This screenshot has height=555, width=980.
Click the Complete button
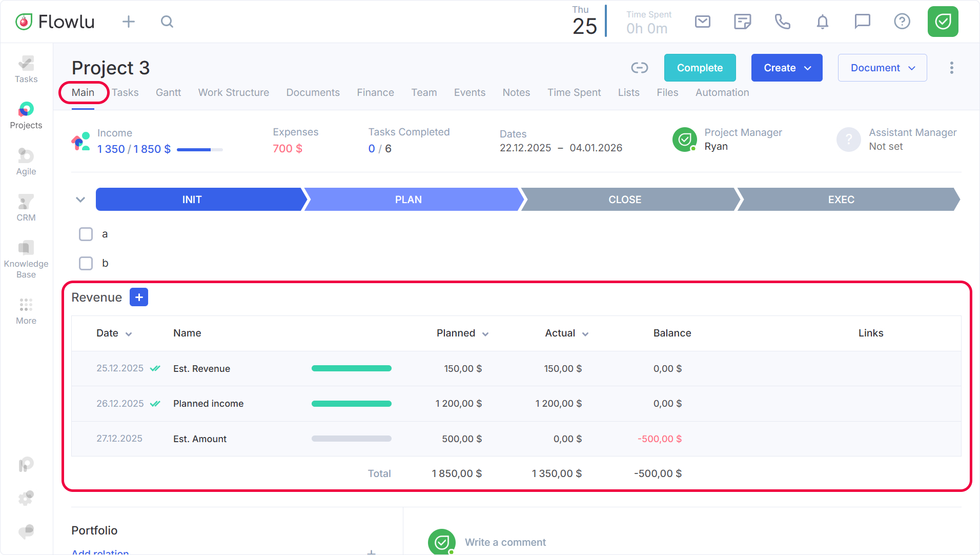(700, 68)
